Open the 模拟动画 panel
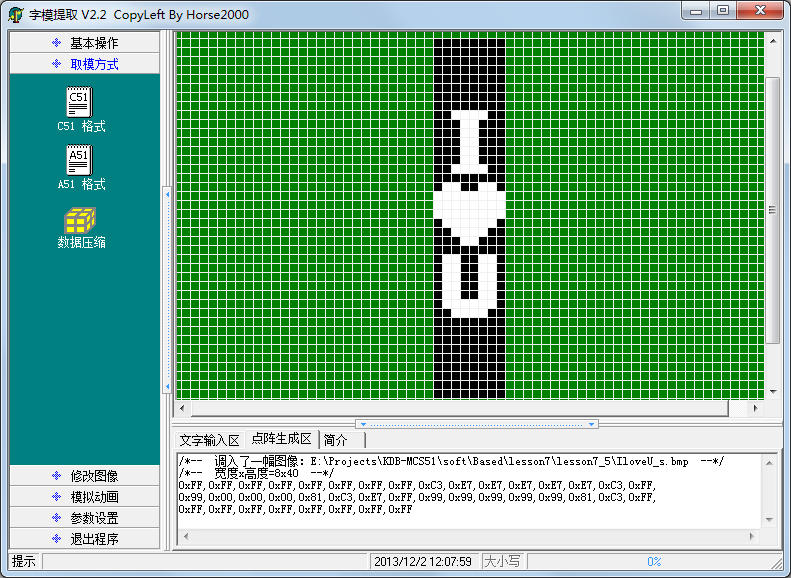The height and width of the screenshot is (578, 791). point(85,497)
